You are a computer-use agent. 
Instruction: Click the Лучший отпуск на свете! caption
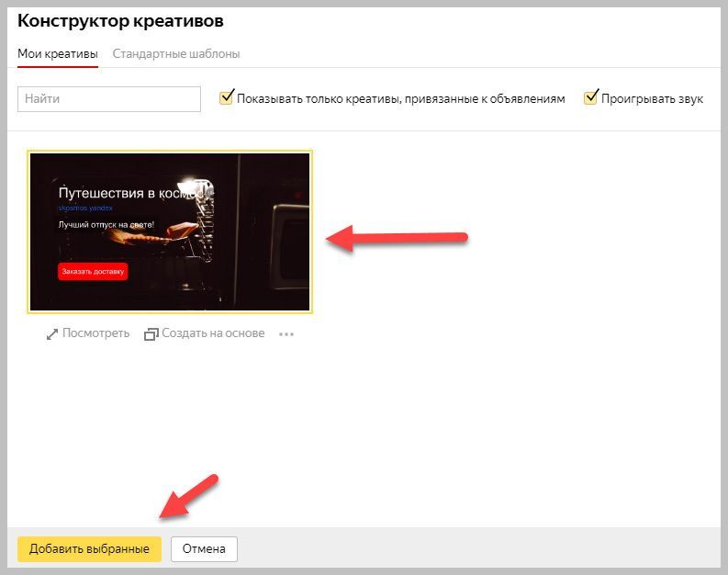click(106, 224)
